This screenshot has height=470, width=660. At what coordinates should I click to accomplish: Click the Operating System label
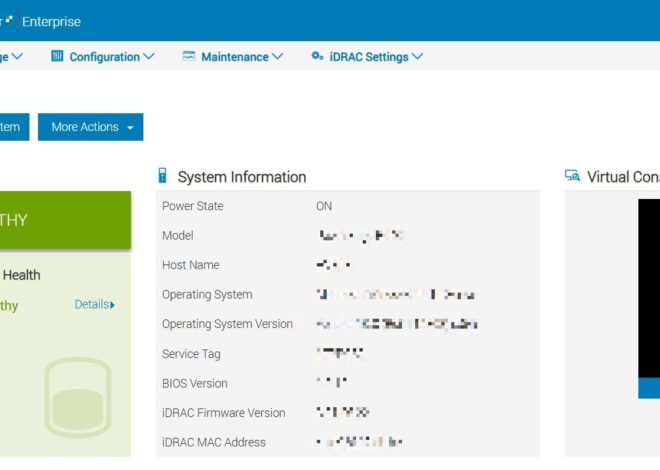(x=207, y=295)
